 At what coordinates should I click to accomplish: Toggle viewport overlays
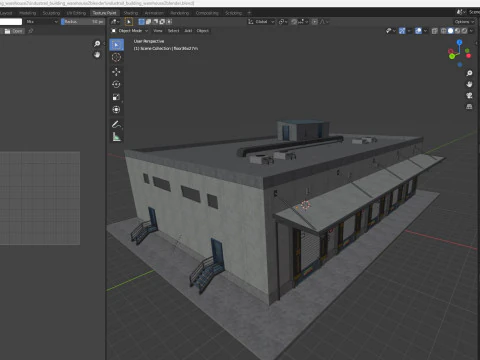click(x=418, y=31)
